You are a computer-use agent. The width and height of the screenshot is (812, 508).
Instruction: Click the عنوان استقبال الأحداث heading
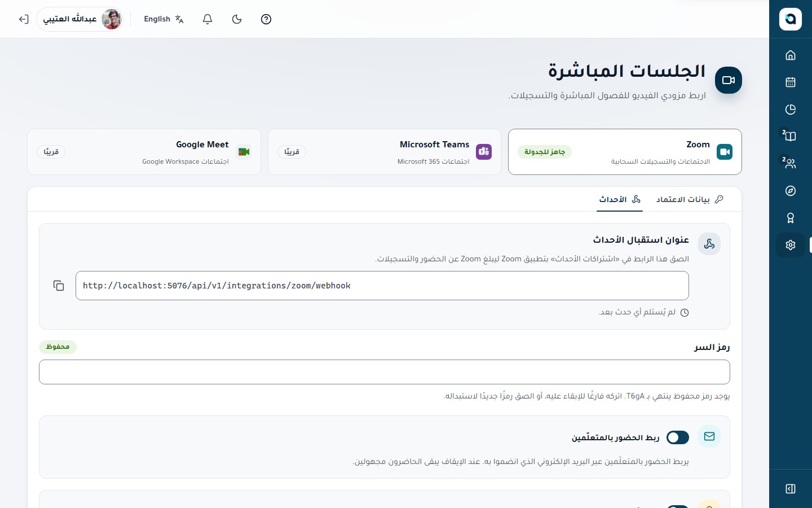(x=641, y=240)
